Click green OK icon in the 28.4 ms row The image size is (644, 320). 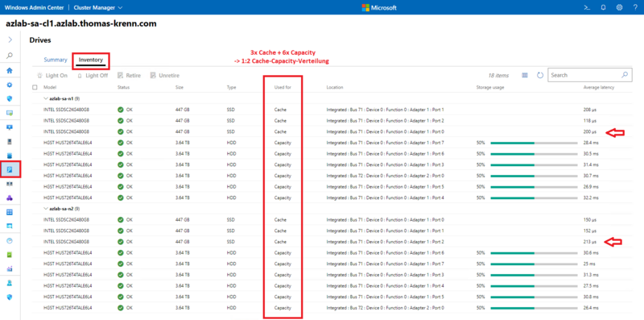(x=120, y=143)
